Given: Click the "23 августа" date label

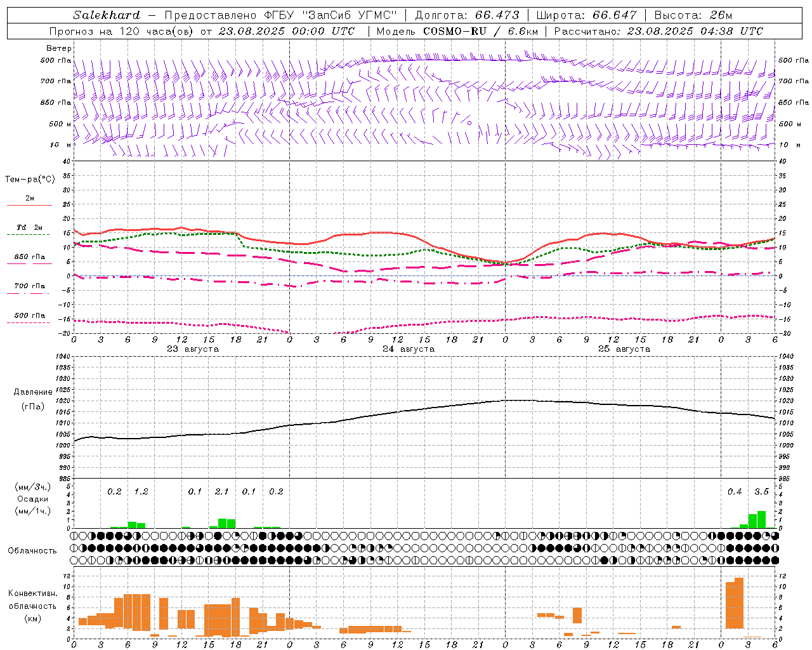Looking at the screenshot, I should tap(193, 349).
